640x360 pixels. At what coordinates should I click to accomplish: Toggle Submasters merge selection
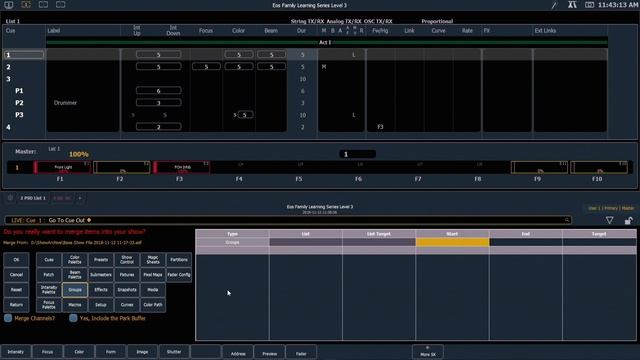[101, 275]
